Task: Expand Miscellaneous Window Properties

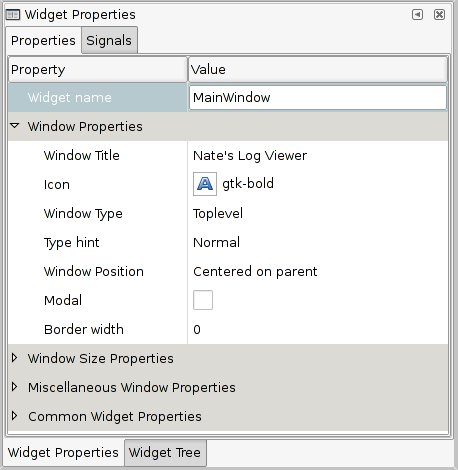Action: (x=14, y=387)
